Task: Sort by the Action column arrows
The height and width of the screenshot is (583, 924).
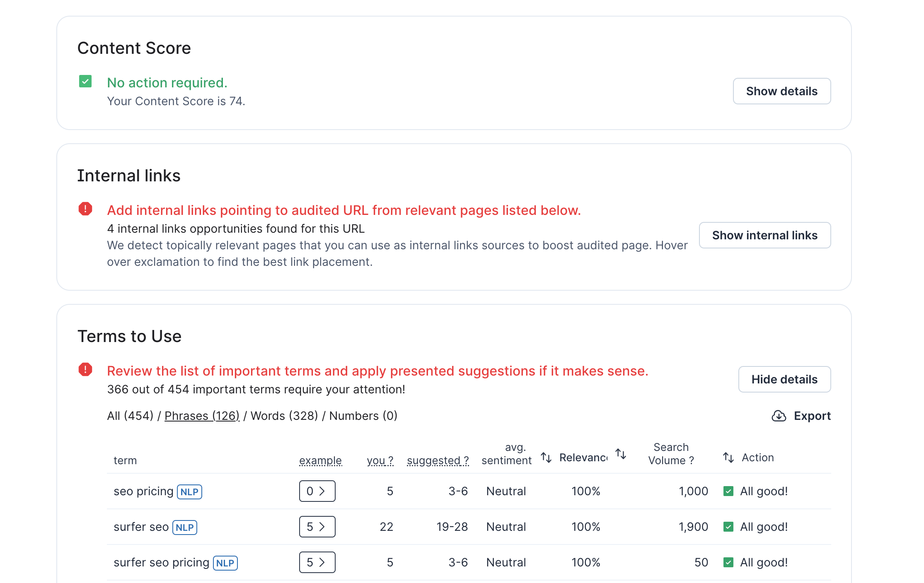Action: coord(728,458)
